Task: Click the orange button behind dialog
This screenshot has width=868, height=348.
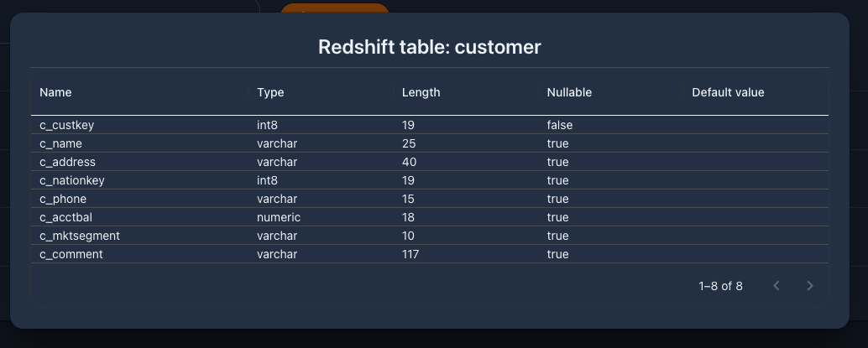Action: pyautogui.click(x=335, y=8)
